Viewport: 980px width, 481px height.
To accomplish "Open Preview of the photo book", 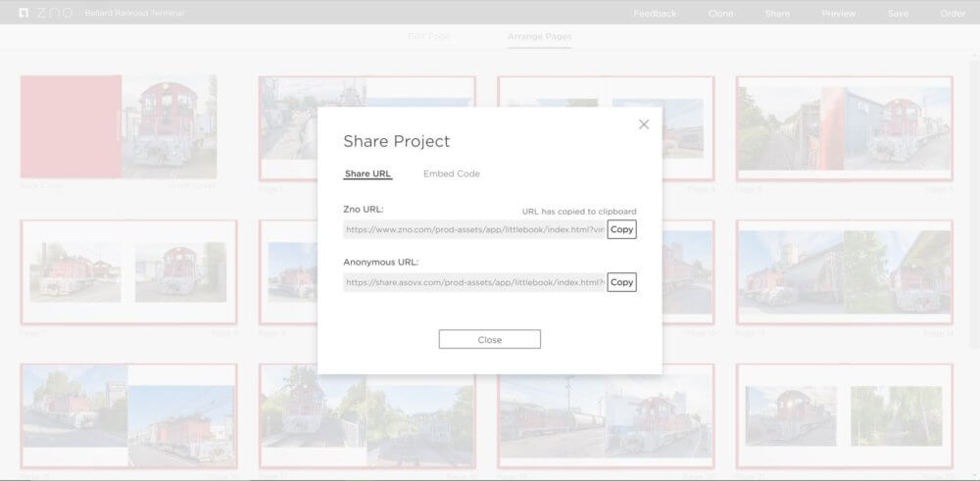I will coord(838,14).
